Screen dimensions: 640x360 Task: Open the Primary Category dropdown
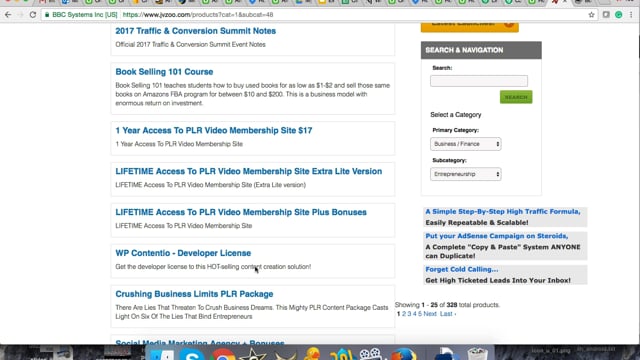[x=466, y=144]
